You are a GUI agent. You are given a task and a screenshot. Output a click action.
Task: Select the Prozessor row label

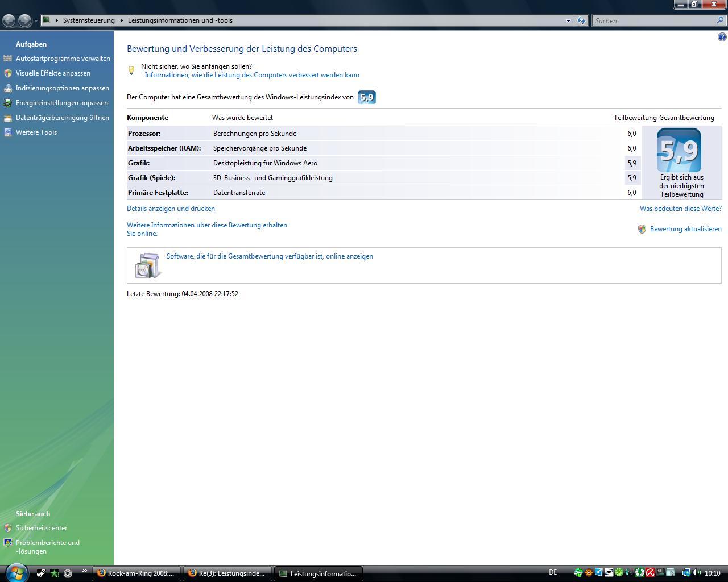(144, 134)
